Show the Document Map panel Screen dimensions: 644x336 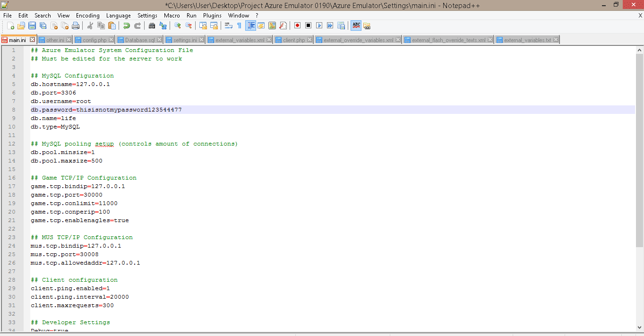point(272,26)
